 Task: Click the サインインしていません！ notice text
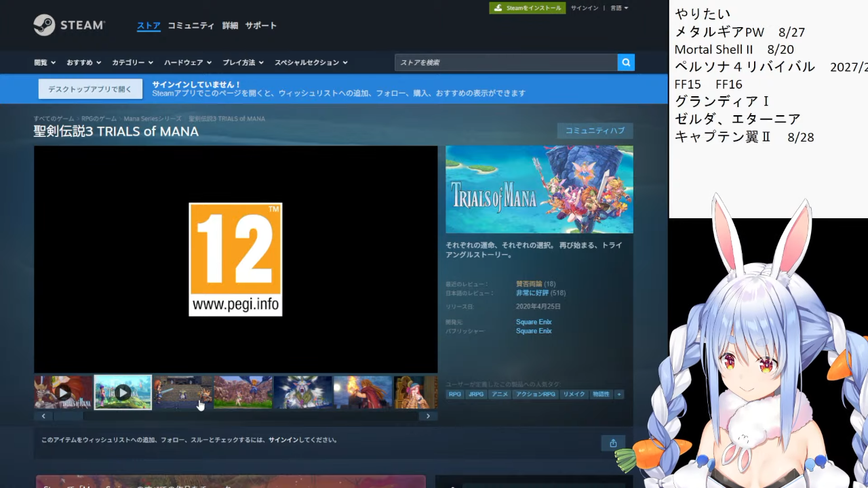(197, 85)
